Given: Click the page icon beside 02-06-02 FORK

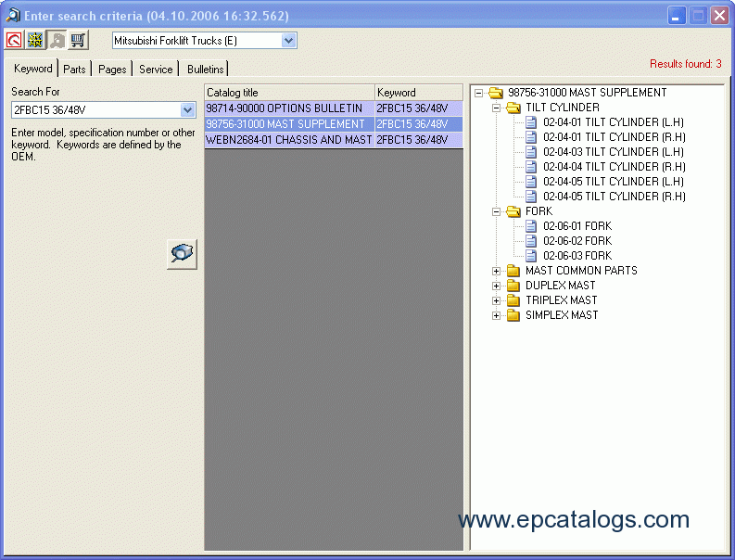Looking at the screenshot, I should click(530, 241).
